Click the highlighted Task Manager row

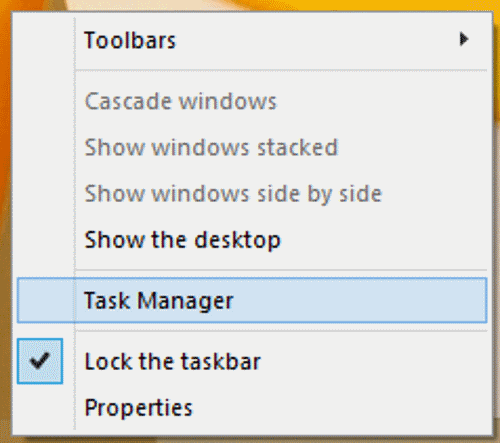coord(252,300)
